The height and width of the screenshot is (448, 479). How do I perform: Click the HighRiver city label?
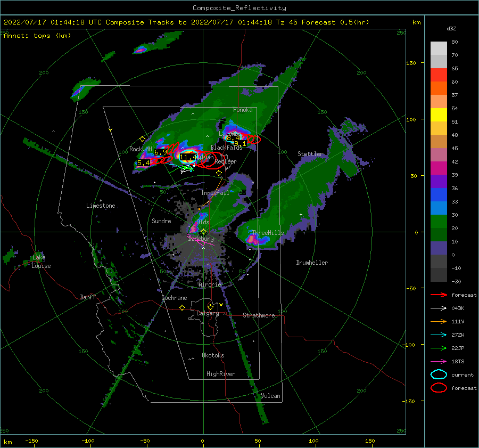tap(221, 374)
